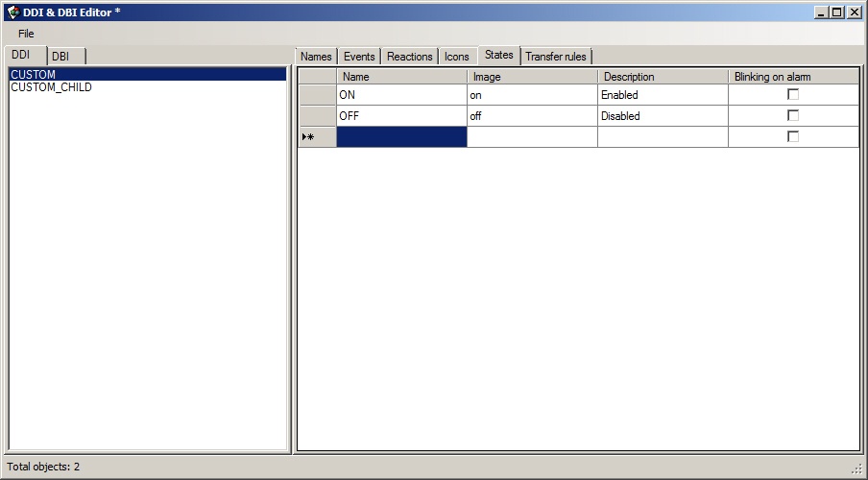The image size is (868, 480).
Task: Click the new row marker header
Action: click(x=318, y=136)
